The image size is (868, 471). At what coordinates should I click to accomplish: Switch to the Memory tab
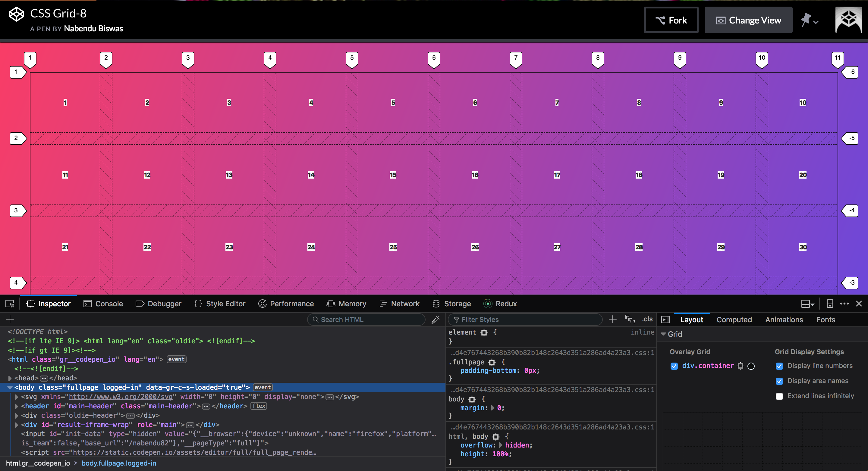click(346, 304)
